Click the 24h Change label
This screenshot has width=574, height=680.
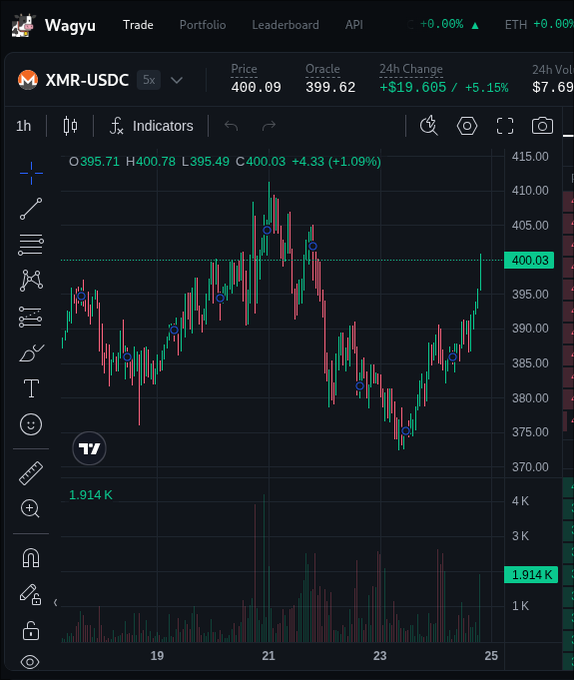click(411, 69)
